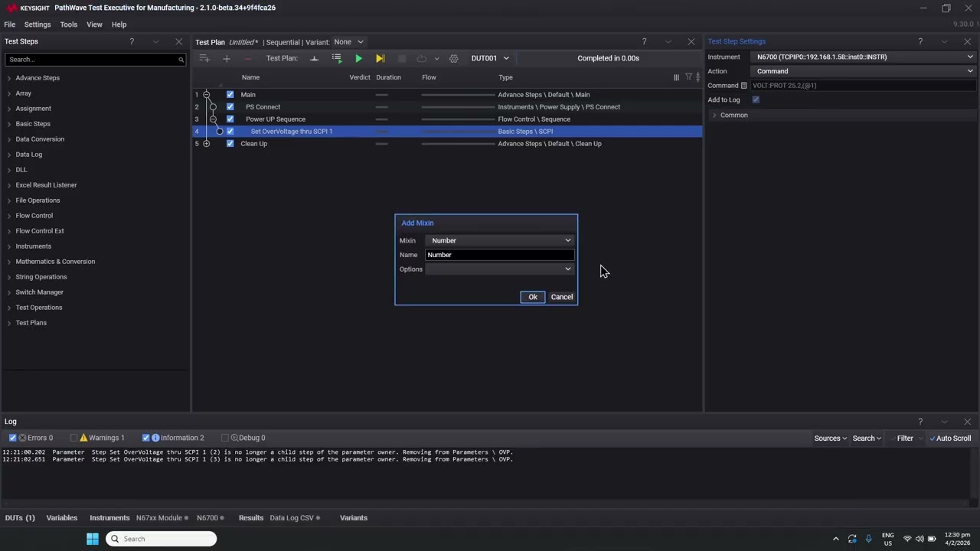Click the Test Steps search magnifier icon
This screenshot has width=980, height=551.
pyautogui.click(x=181, y=60)
